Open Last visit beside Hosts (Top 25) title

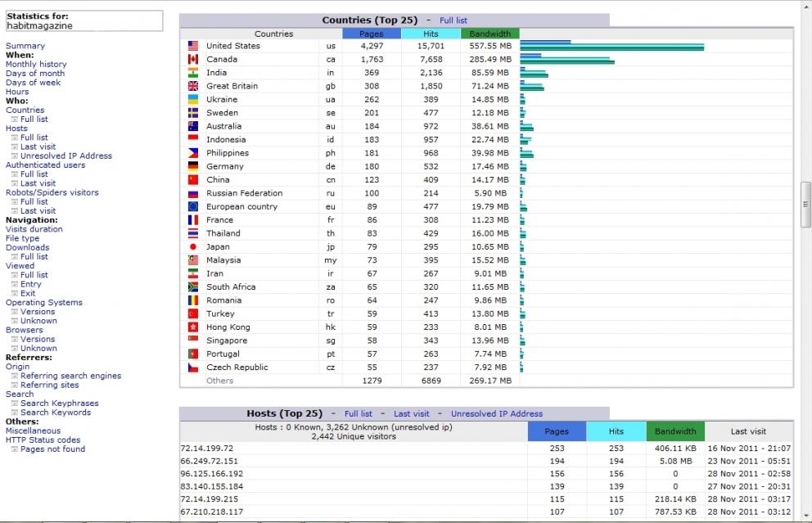point(412,414)
